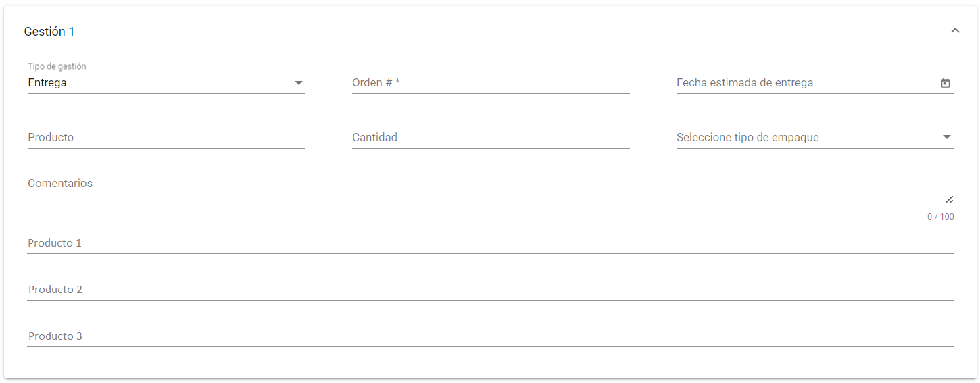980x383 pixels.
Task: Click the Producto text field
Action: (166, 138)
